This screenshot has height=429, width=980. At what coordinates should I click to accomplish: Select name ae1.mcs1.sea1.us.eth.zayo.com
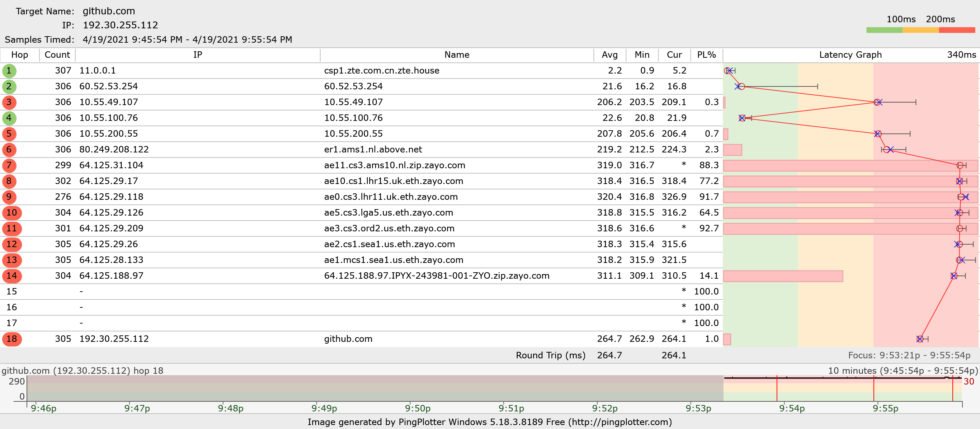(x=394, y=260)
